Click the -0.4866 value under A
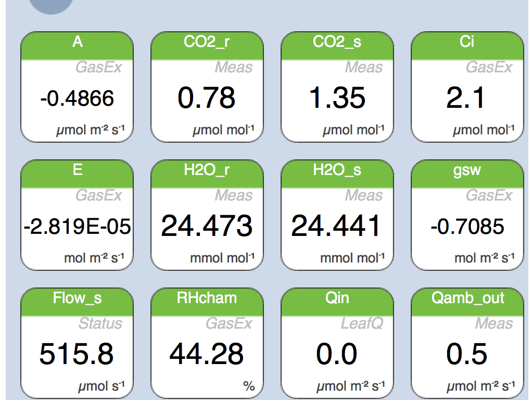532x400 pixels. (77, 98)
